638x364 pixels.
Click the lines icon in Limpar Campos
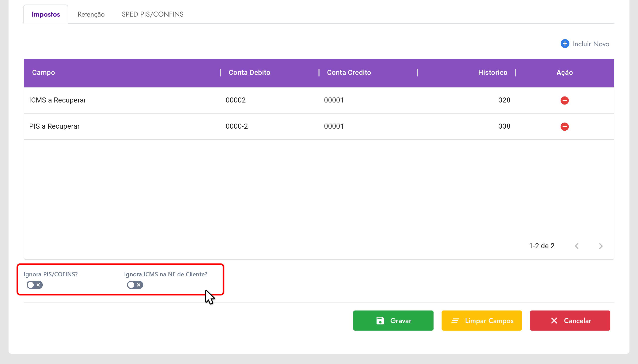coord(455,321)
